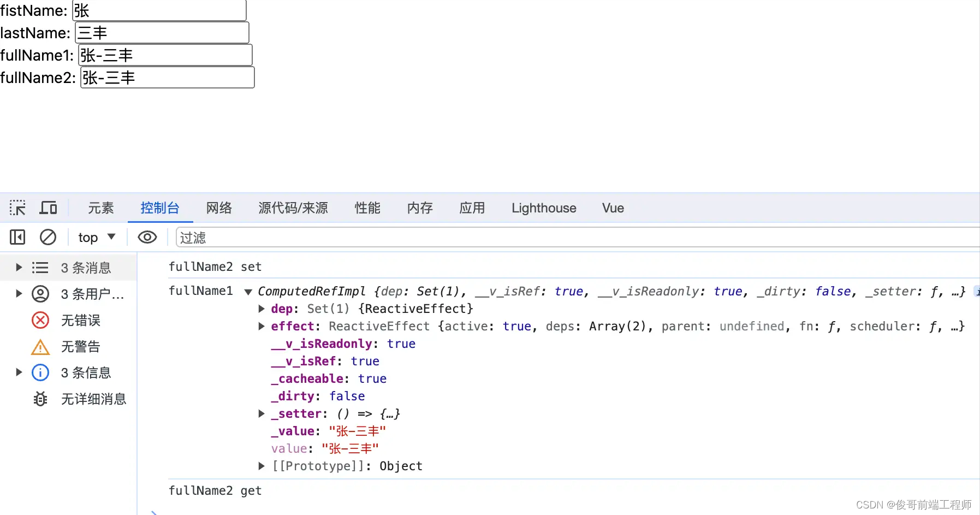This screenshot has width=980, height=515.
Task: Open the Vue devtools tab
Action: coord(613,208)
